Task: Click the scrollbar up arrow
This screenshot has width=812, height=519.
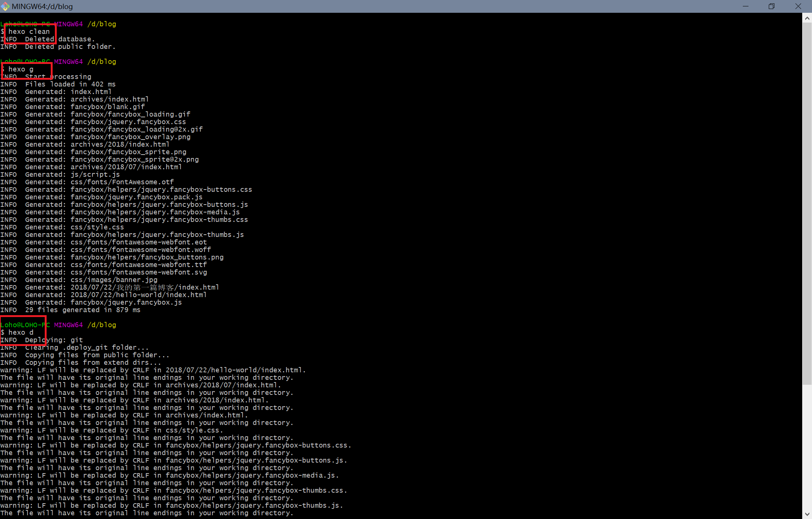Action: click(807, 18)
